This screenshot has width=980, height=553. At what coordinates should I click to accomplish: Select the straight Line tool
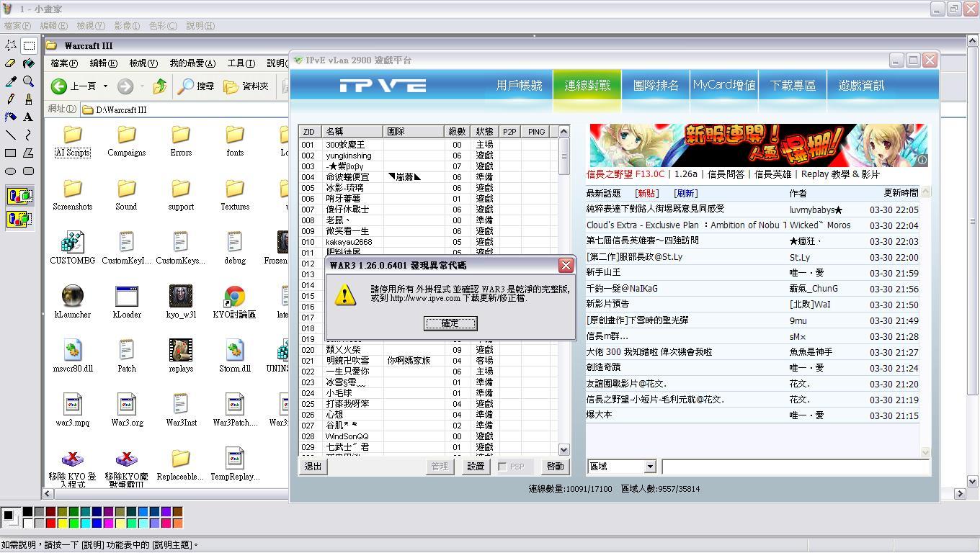11,135
